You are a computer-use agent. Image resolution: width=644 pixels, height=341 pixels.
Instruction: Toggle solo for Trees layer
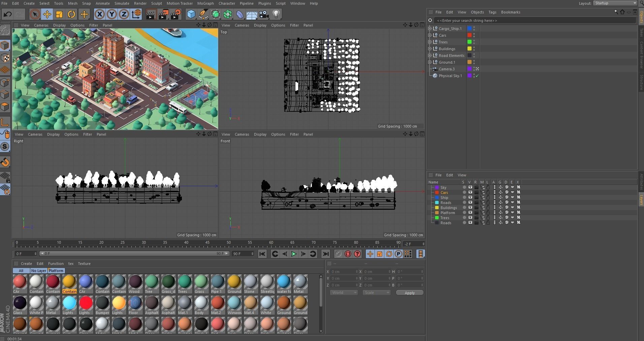point(464,218)
